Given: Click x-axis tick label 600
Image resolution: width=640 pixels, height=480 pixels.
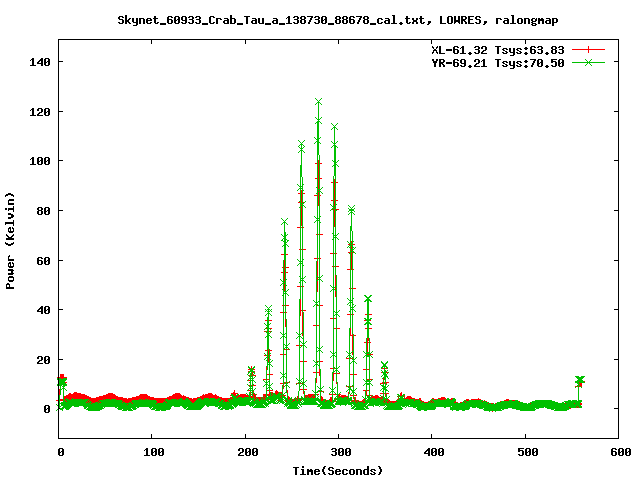Looking at the screenshot, I should [x=621, y=452].
